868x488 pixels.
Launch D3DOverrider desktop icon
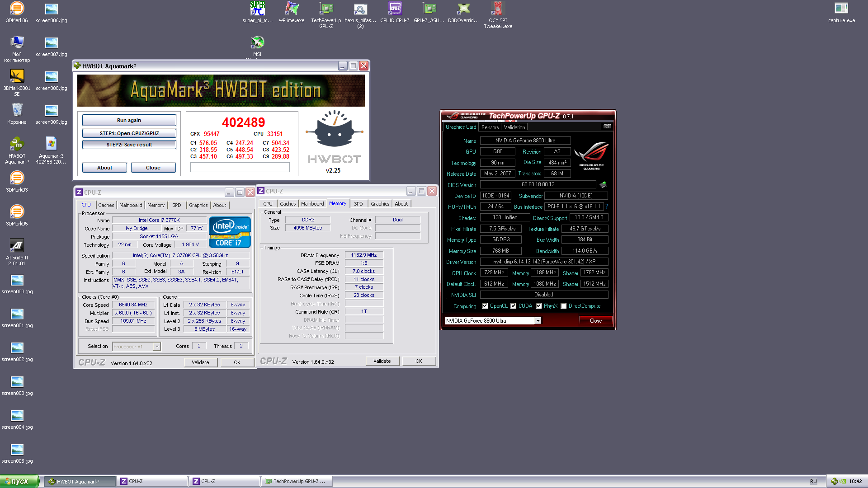[x=463, y=12]
